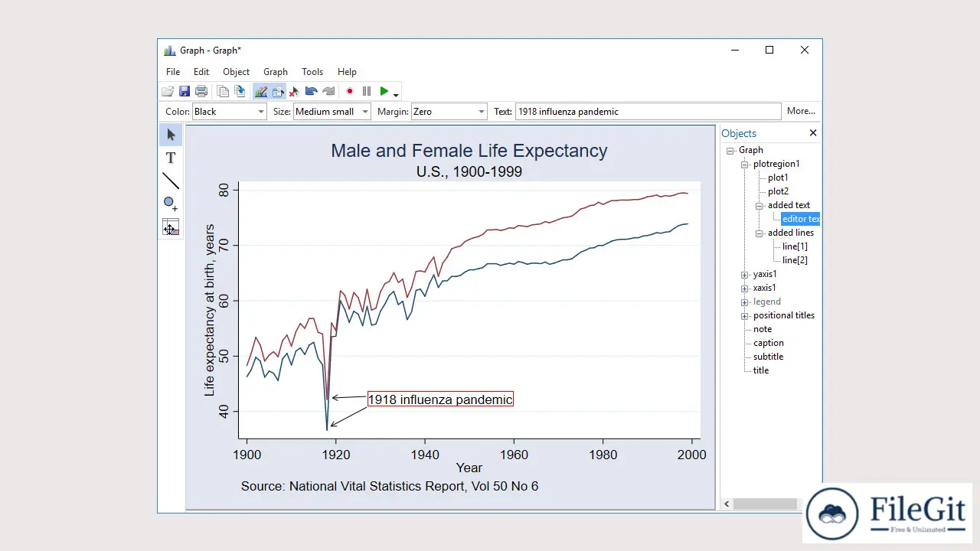The height and width of the screenshot is (551, 980).
Task: Click the graph subtitle U.S., 1900-1999
Action: tap(469, 172)
